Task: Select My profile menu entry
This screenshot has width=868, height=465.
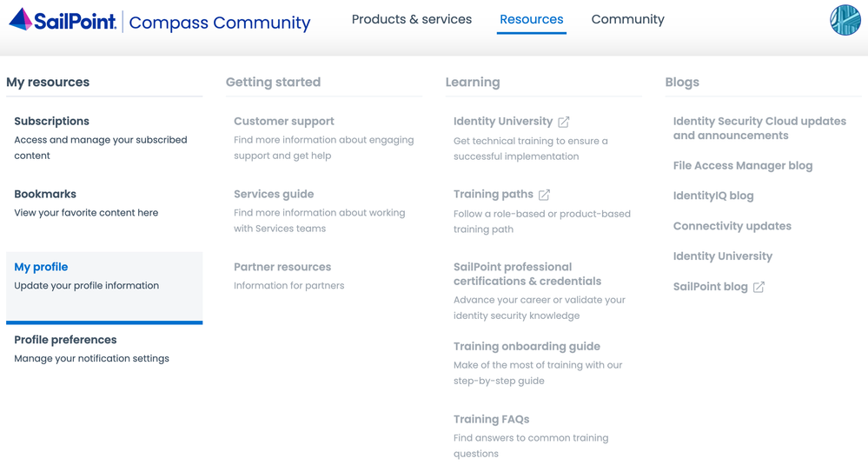Action: 41,267
